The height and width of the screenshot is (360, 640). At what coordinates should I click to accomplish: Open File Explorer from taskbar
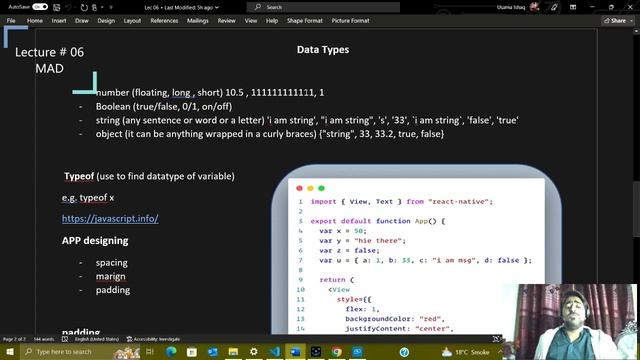(x=233, y=351)
